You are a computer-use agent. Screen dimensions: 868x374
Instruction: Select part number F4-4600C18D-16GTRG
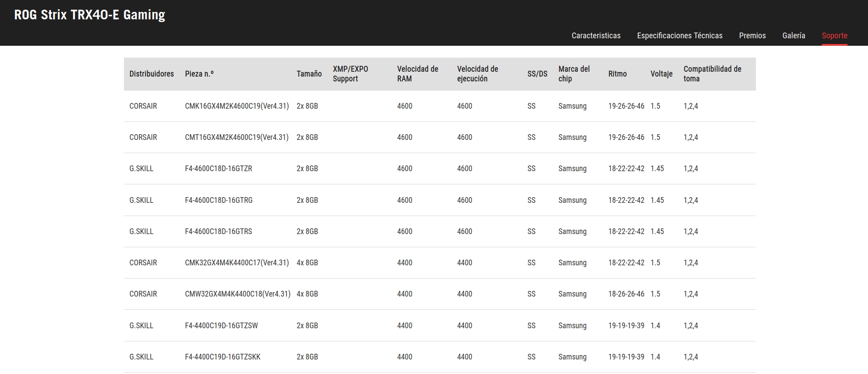click(218, 200)
